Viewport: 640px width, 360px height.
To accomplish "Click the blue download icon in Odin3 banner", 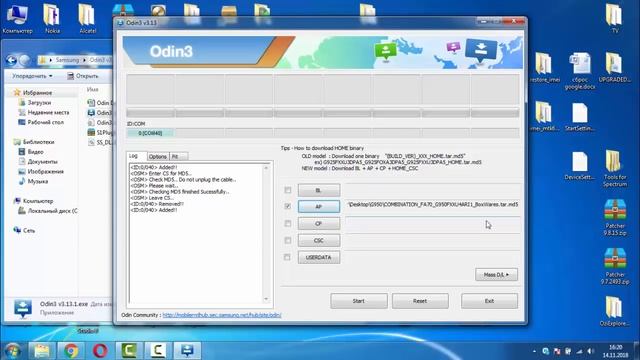I will pyautogui.click(x=481, y=50).
